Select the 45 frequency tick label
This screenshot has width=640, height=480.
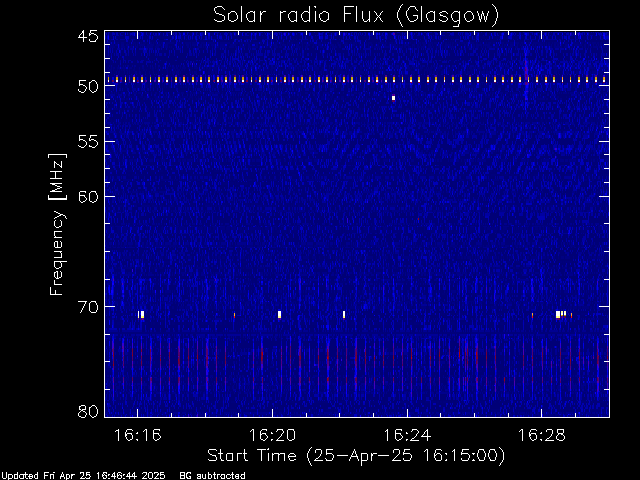click(x=88, y=37)
